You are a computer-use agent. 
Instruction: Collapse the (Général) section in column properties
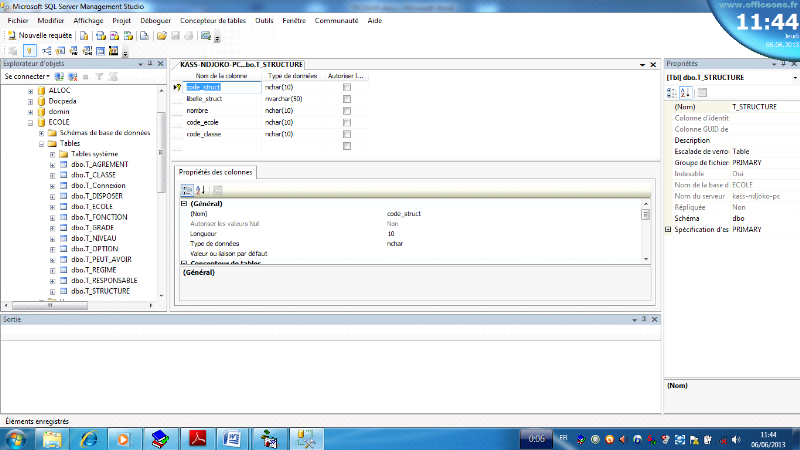point(184,204)
